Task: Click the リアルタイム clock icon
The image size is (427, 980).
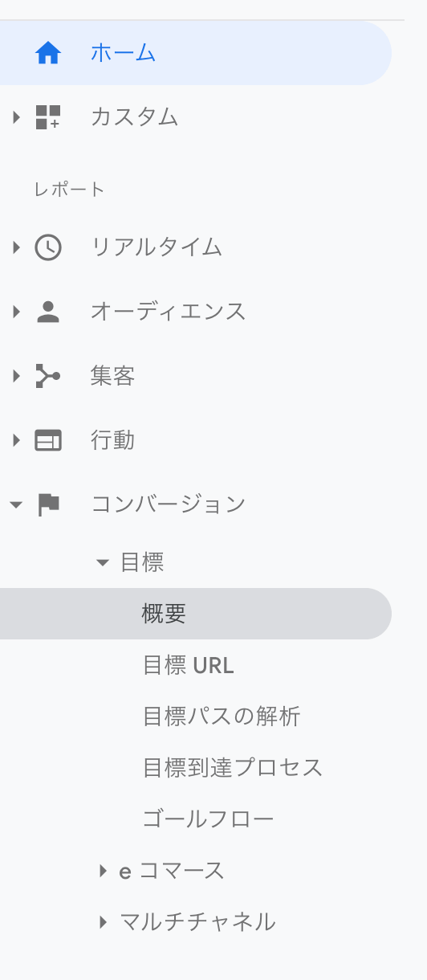Action: [48, 247]
